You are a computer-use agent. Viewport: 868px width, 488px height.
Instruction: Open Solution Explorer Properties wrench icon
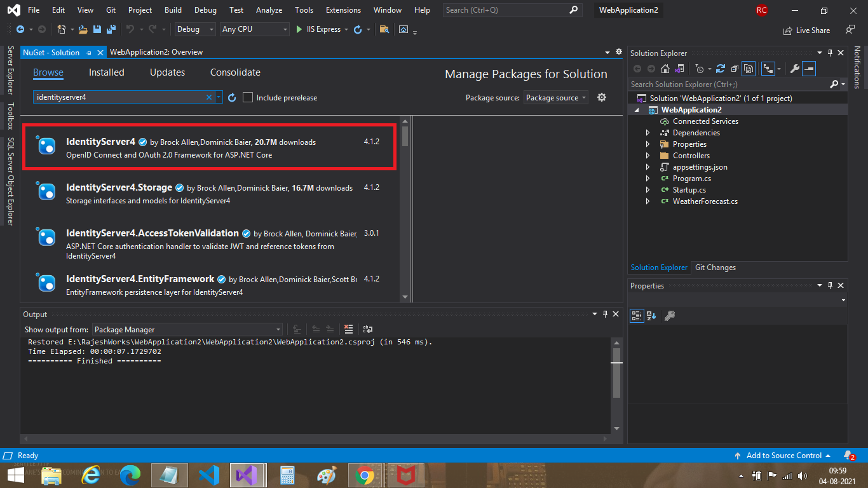tap(794, 69)
